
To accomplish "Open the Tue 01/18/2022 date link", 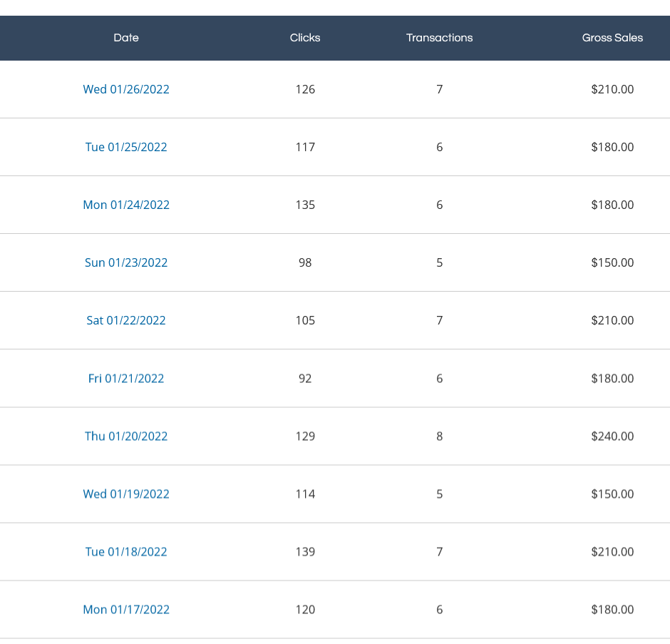I will (126, 551).
